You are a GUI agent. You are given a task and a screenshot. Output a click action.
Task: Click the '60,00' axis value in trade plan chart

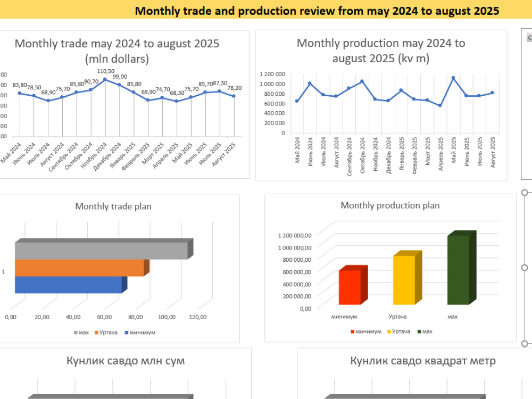[x=104, y=317]
